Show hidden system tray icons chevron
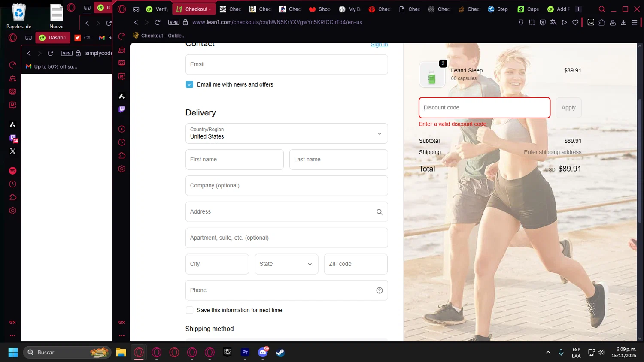The height and width of the screenshot is (362, 644). [x=548, y=353]
